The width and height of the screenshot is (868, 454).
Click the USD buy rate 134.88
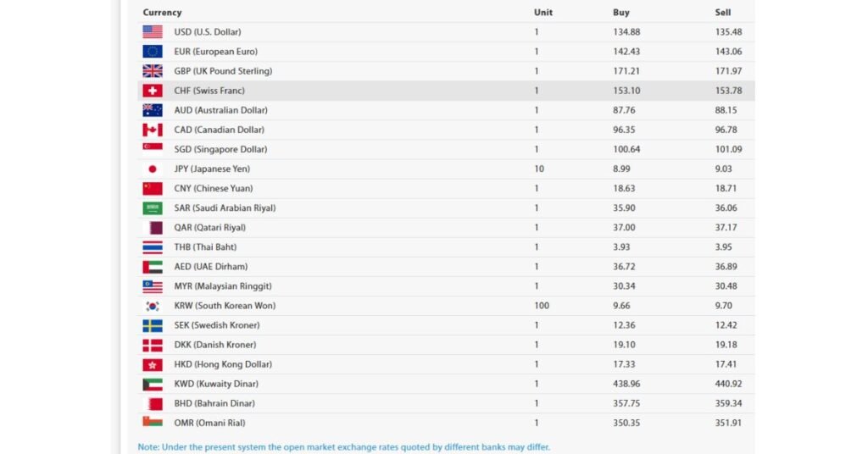[626, 32]
